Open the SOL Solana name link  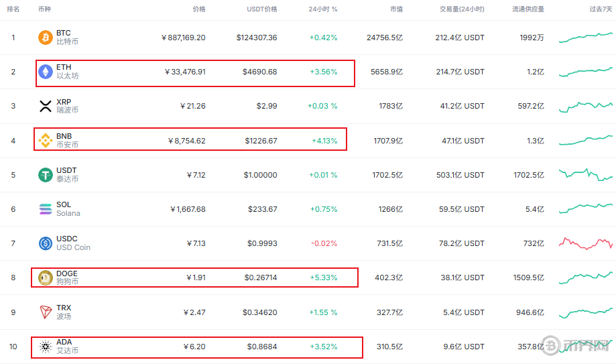point(68,209)
